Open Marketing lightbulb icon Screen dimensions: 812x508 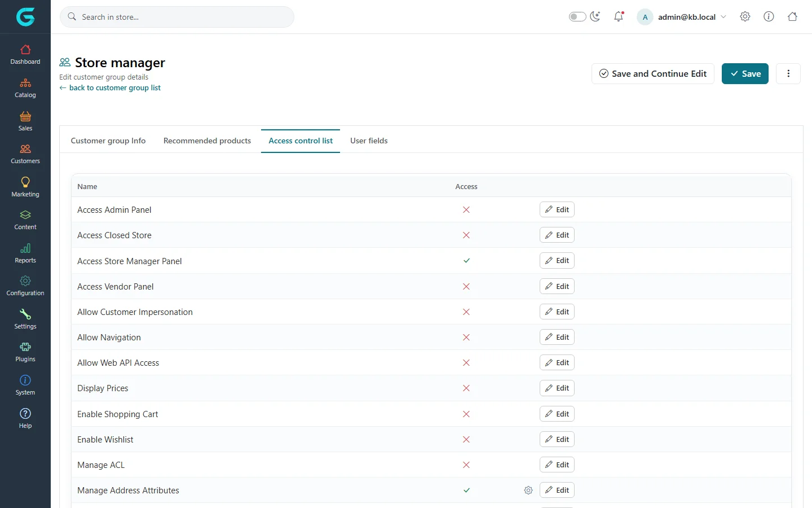[x=25, y=182]
